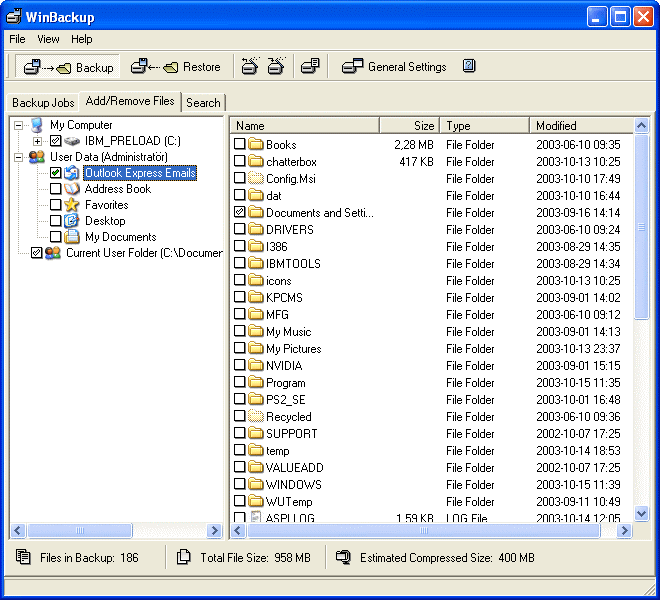Check the My Documents checkbox
This screenshot has height=600, width=660.
click(55, 237)
